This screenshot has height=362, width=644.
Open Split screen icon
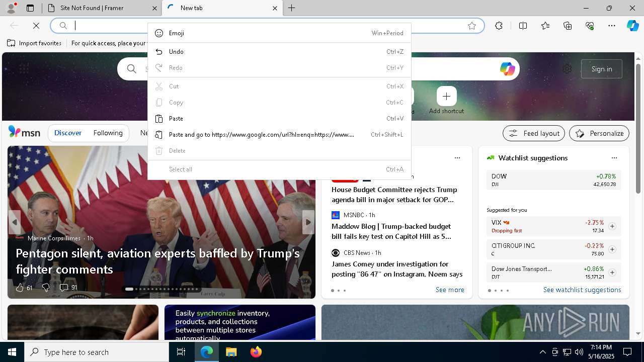pyautogui.click(x=523, y=26)
